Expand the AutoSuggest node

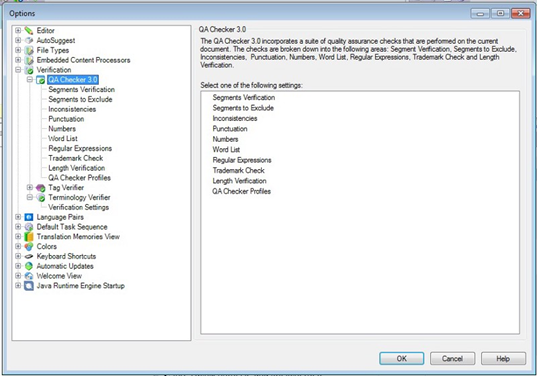pos(18,40)
